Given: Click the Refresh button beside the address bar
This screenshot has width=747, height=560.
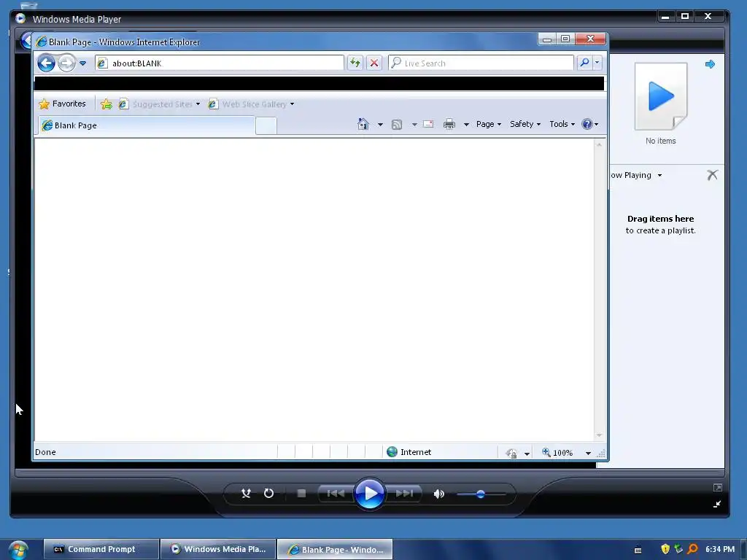Looking at the screenshot, I should (x=355, y=63).
